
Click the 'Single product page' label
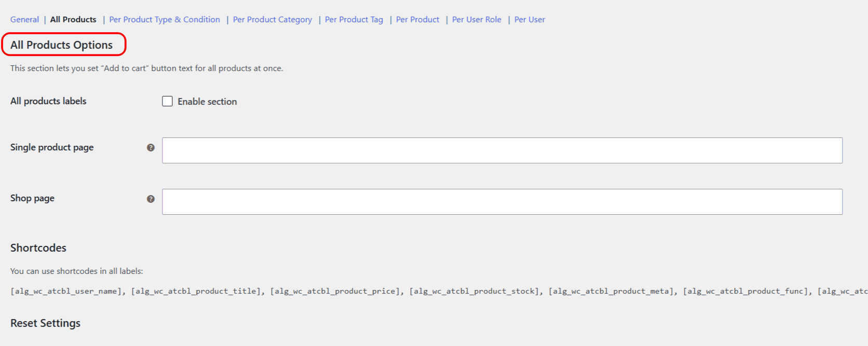click(x=52, y=147)
